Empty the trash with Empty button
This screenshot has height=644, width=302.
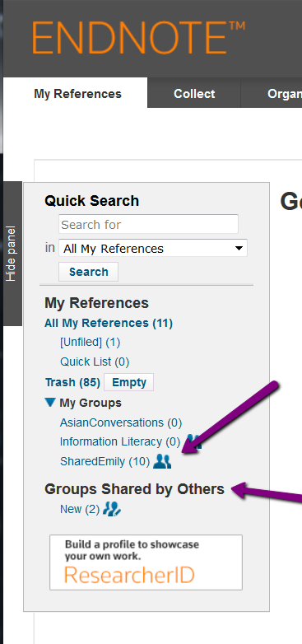pyautogui.click(x=129, y=382)
